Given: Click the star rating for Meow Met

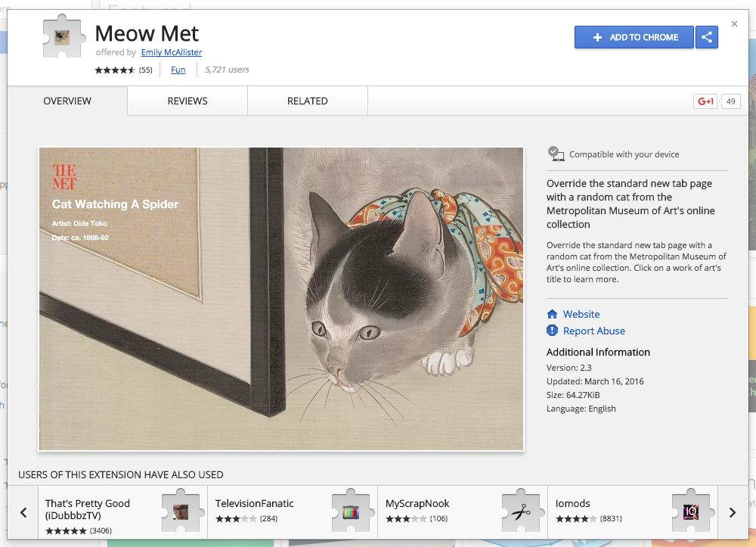Looking at the screenshot, I should [115, 70].
